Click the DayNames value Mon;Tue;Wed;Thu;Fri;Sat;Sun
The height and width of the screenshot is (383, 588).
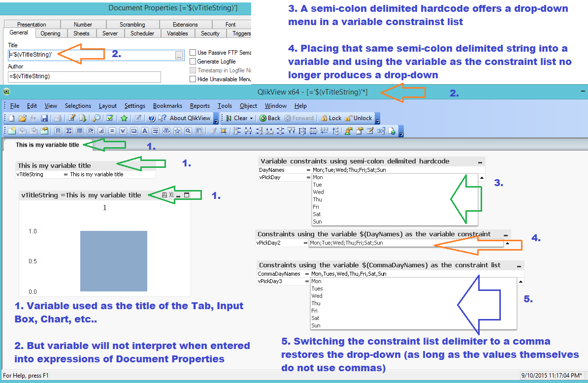[x=349, y=170]
